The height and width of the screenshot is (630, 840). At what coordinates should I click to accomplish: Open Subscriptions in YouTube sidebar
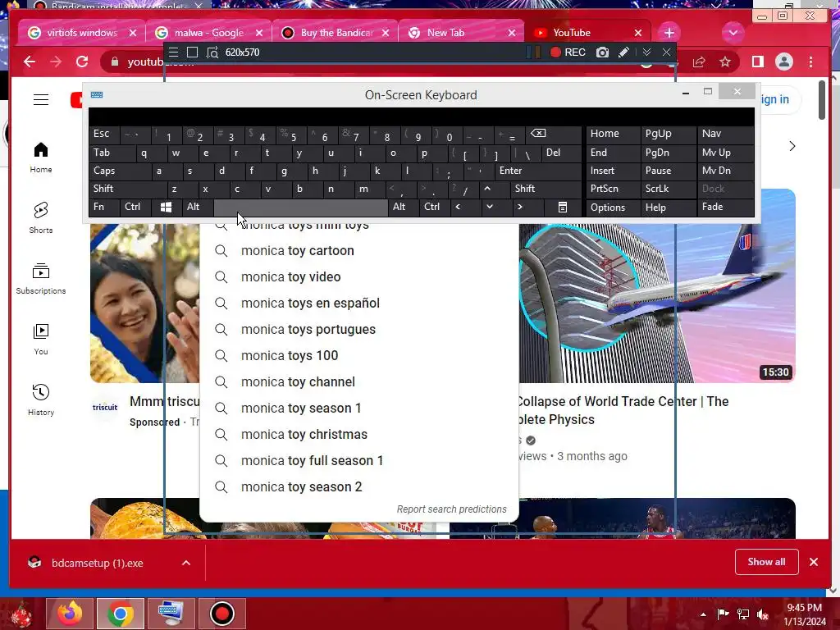pyautogui.click(x=41, y=279)
